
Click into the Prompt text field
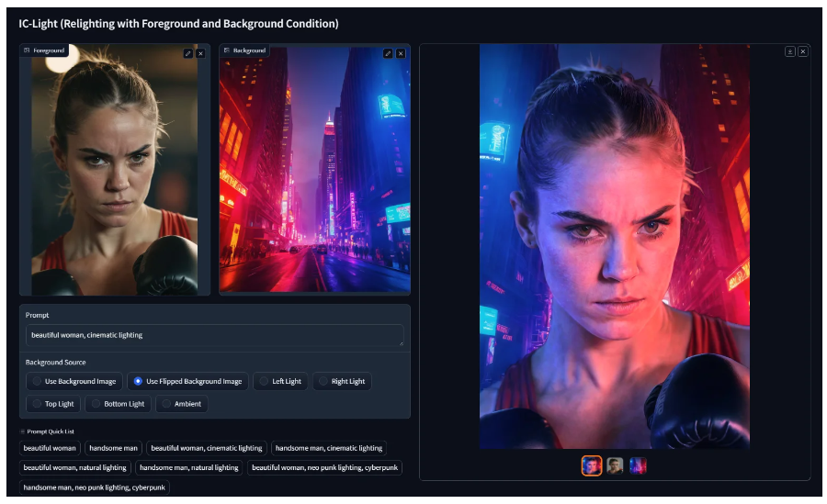(x=213, y=335)
